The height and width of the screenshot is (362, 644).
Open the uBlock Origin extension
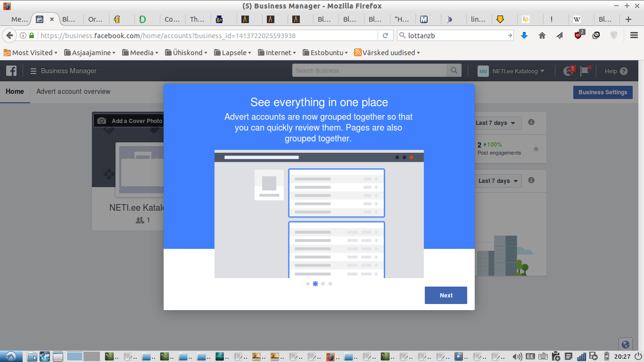(578, 34)
